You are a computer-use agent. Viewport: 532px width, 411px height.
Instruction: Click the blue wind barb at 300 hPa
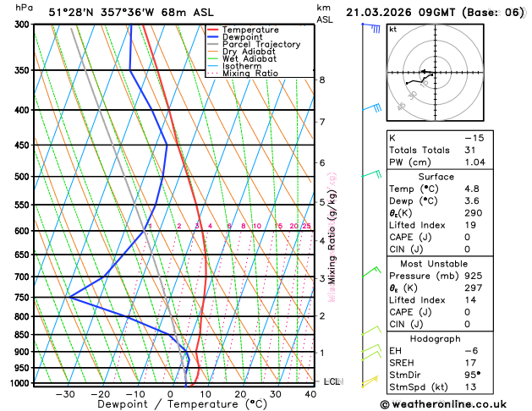tap(371, 27)
